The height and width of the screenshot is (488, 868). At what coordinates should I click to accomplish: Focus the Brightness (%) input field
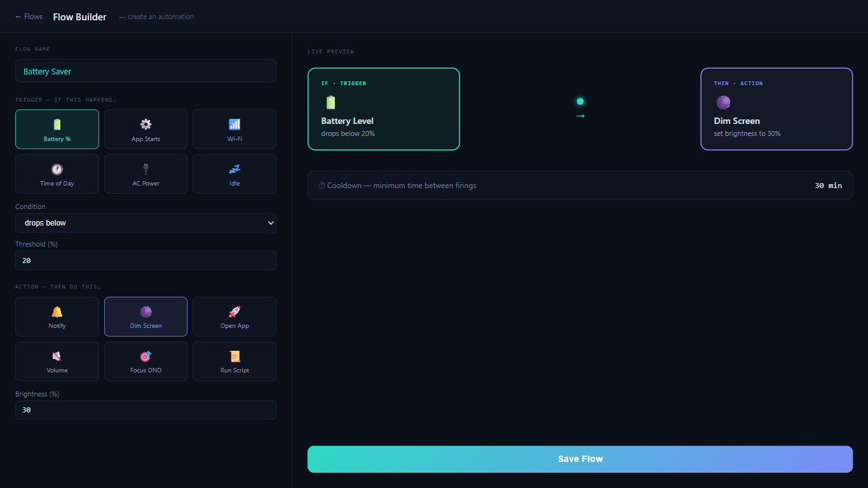pos(146,410)
